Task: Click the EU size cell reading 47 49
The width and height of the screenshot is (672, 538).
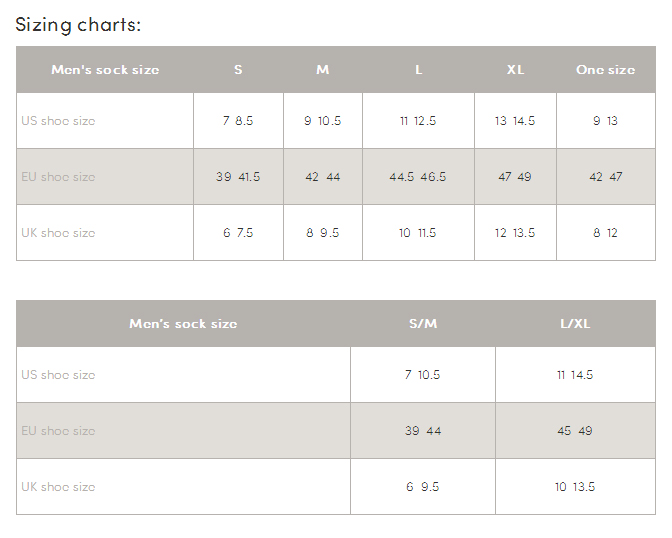Action: tap(515, 177)
